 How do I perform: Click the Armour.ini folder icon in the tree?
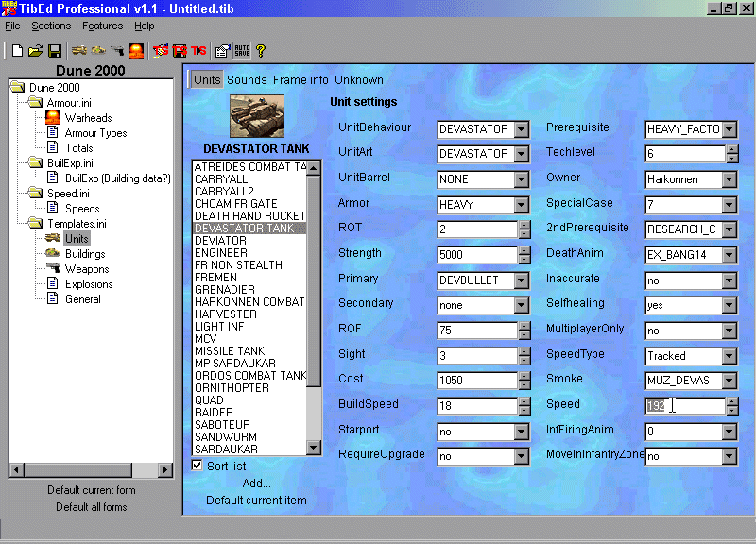point(35,102)
